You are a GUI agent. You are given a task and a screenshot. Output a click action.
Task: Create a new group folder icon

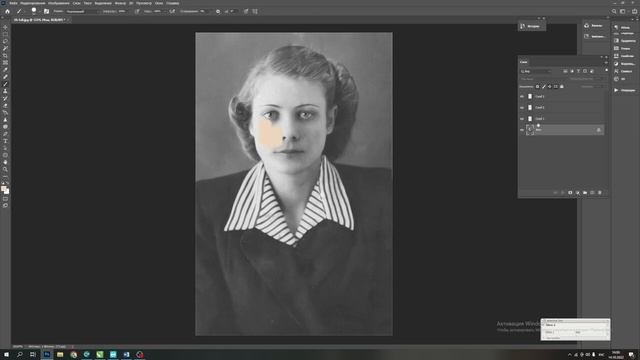(585, 193)
